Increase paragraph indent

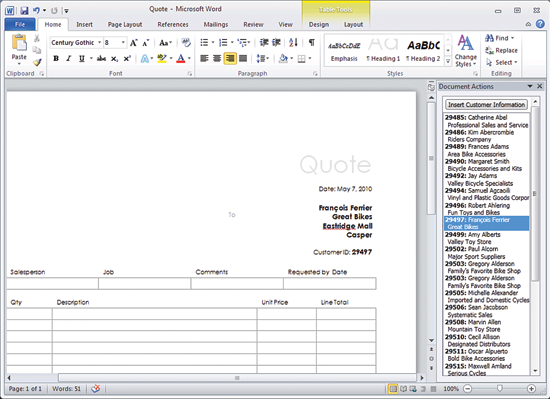pyautogui.click(x=276, y=43)
